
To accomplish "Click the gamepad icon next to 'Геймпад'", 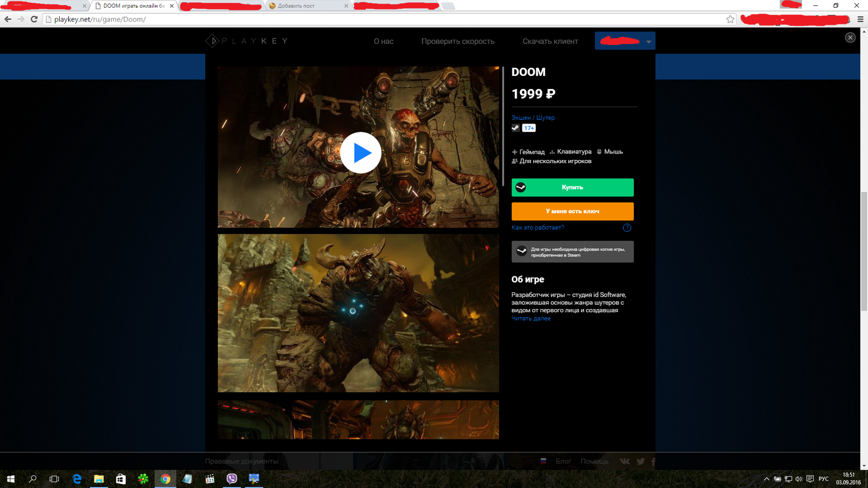I will [514, 152].
